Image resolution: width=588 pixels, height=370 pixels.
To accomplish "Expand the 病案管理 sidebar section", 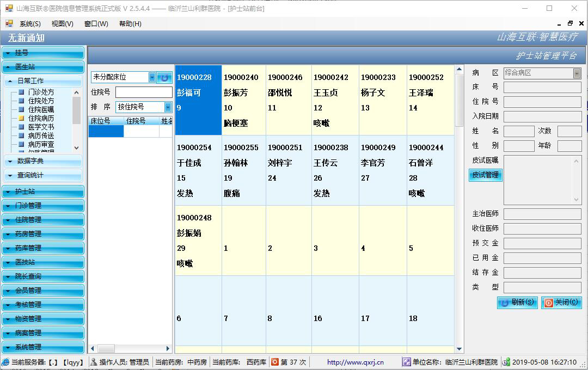I will [x=43, y=333].
